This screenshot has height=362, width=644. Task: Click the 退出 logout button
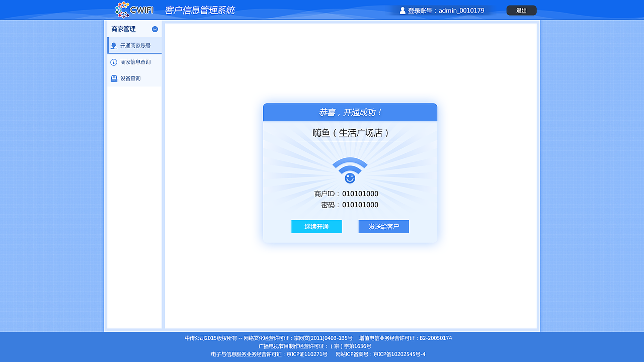pyautogui.click(x=521, y=10)
